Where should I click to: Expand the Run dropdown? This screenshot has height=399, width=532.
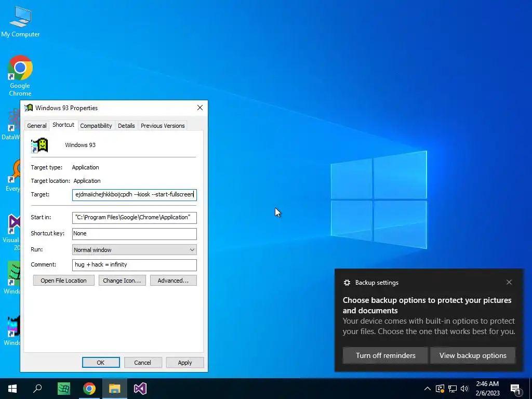(135, 250)
